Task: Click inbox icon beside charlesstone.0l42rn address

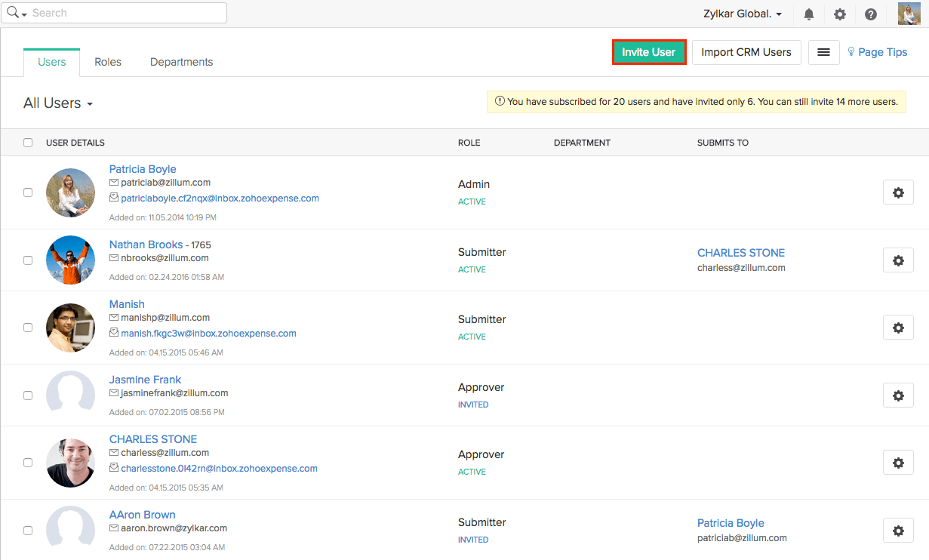Action: [x=114, y=468]
